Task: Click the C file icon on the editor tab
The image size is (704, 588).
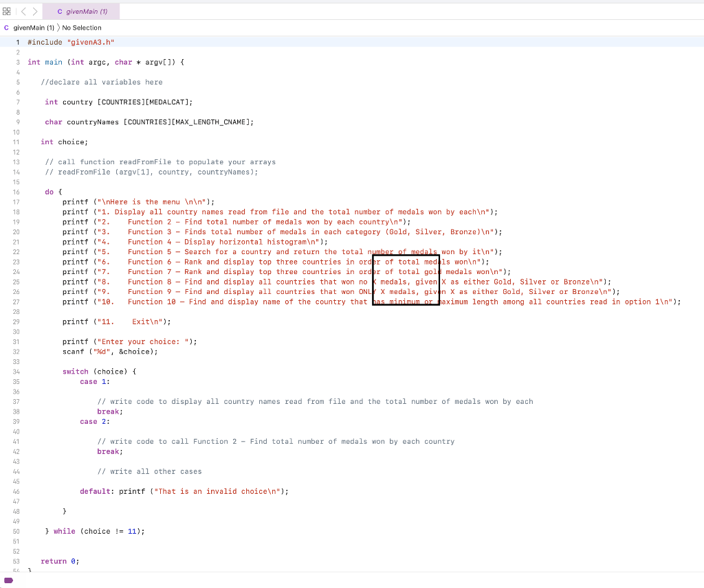Action: 60,11
